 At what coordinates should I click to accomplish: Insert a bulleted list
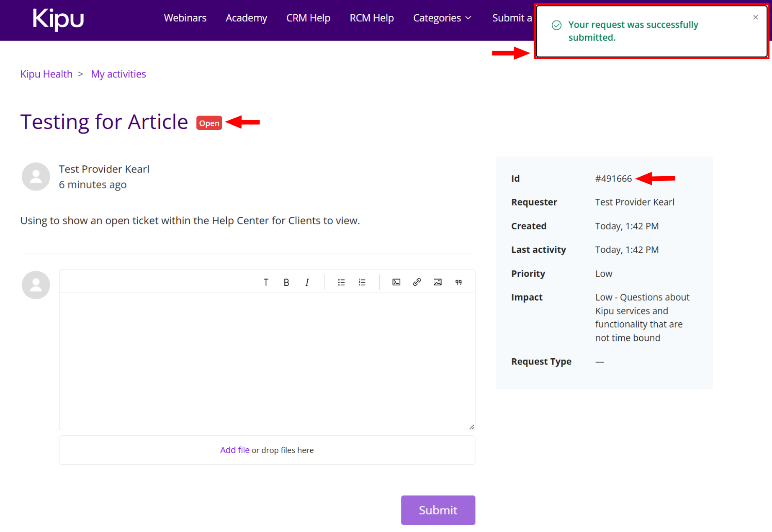[341, 282]
